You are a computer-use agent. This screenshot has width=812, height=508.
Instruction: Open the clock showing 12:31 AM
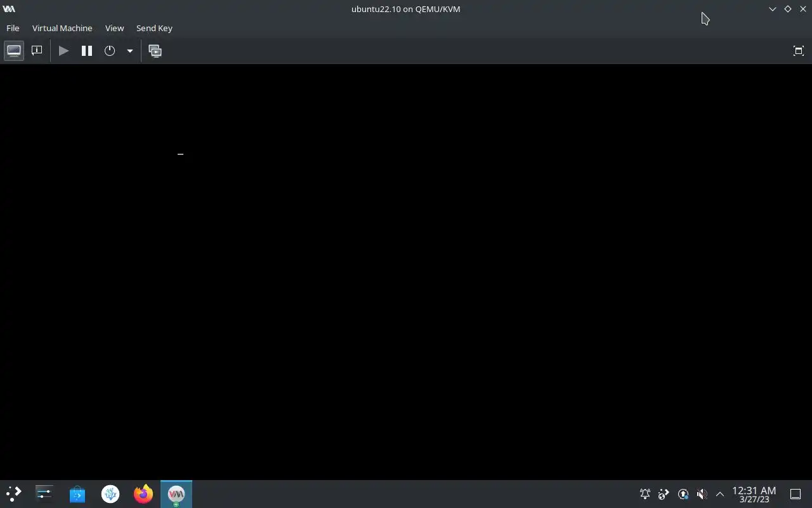click(x=754, y=494)
